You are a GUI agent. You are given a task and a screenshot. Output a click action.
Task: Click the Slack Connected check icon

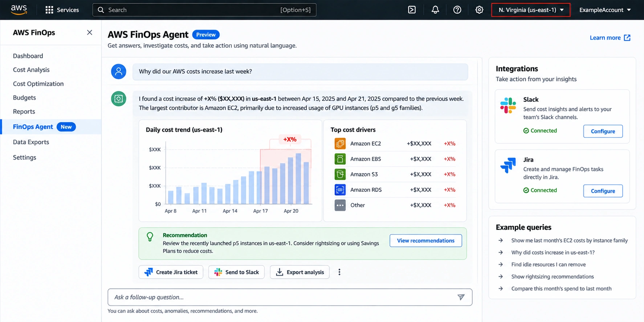[x=526, y=131]
